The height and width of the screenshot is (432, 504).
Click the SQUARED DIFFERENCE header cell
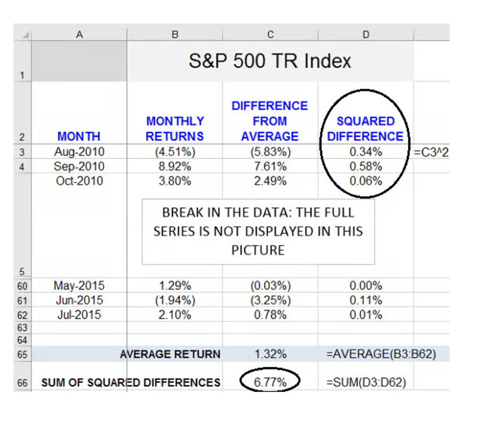point(365,129)
